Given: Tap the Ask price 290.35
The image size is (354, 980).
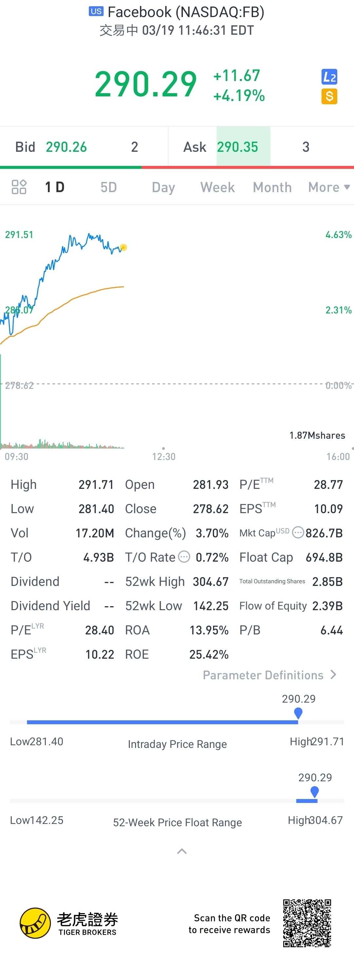Looking at the screenshot, I should (238, 147).
